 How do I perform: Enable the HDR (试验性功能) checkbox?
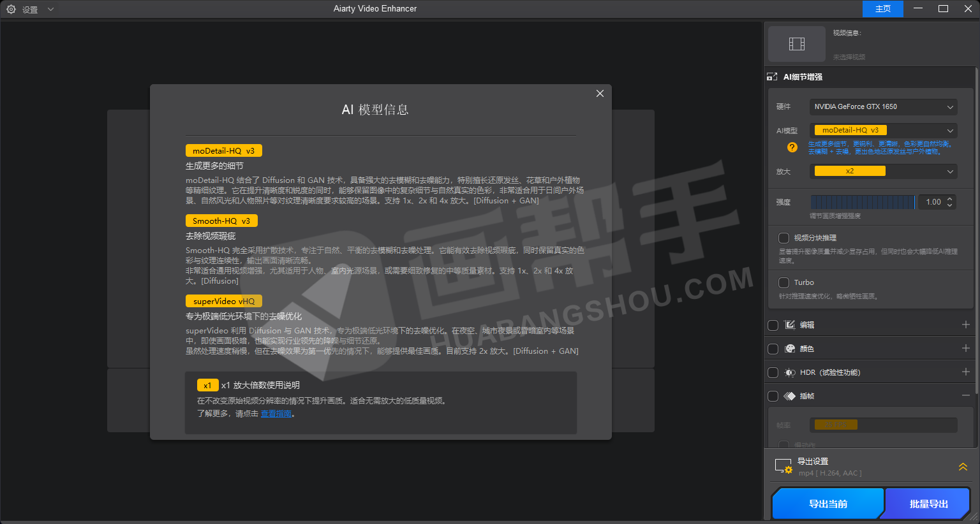point(773,372)
